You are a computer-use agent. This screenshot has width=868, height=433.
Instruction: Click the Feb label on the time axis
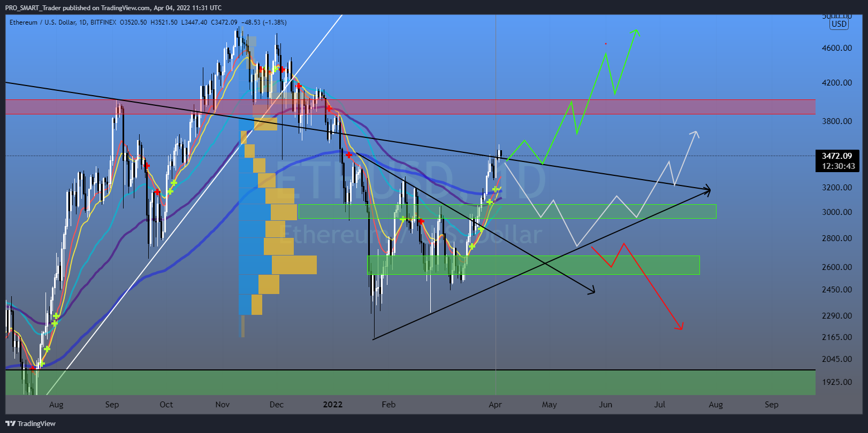pos(389,405)
